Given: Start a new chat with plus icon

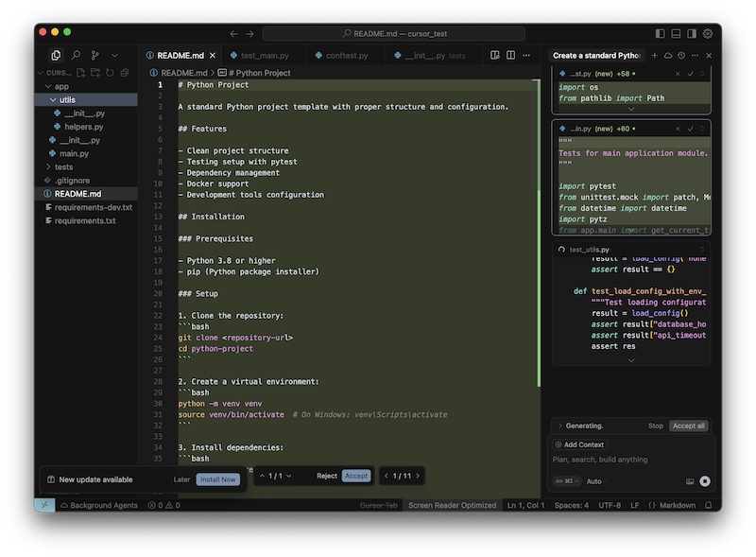Looking at the screenshot, I should coord(654,56).
